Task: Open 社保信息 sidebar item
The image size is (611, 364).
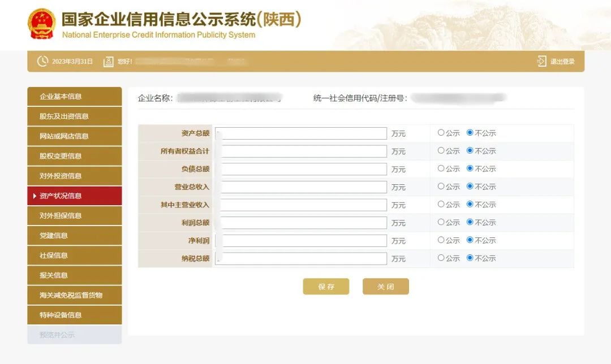Action: pos(74,255)
